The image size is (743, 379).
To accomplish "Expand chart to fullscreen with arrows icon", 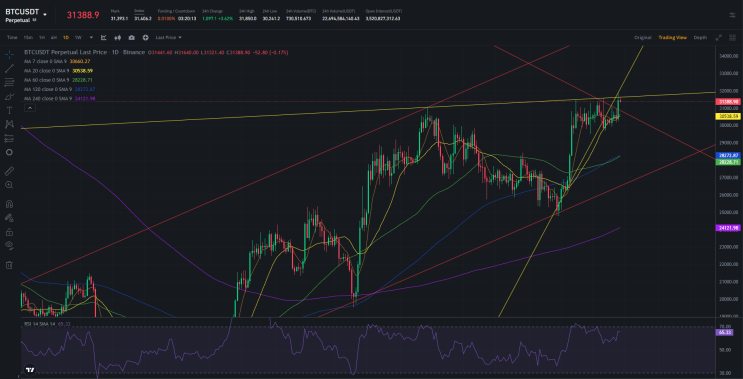I will pos(718,37).
